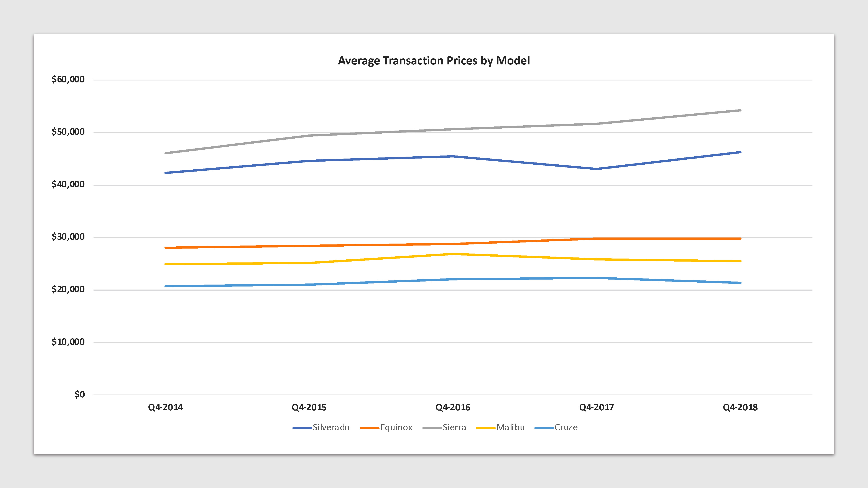Click the Sierra legend label
Screen dimensions: 868x488
point(454,427)
